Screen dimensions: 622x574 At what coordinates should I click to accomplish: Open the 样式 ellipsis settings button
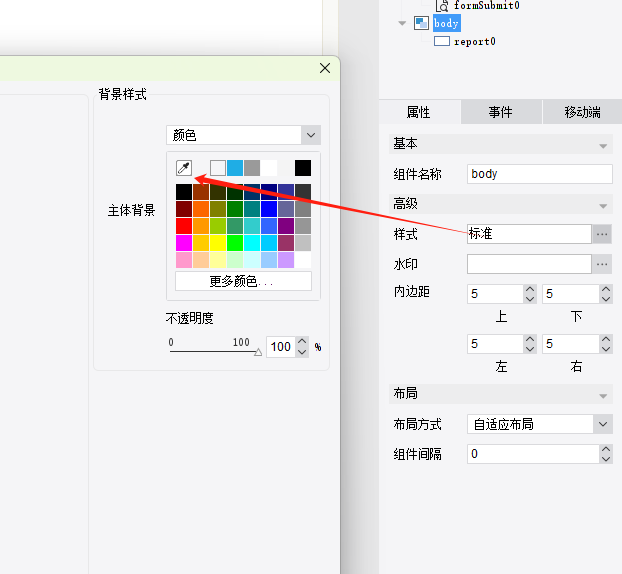point(602,234)
